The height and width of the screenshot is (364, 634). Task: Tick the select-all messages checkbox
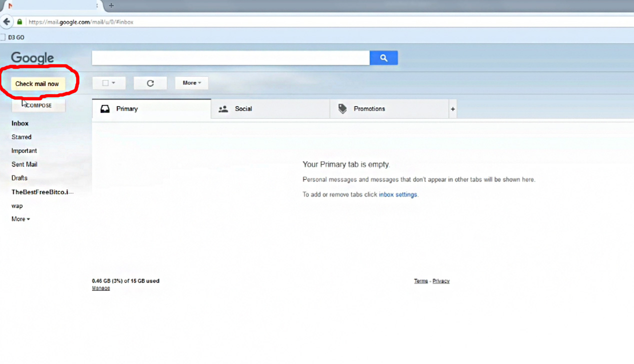pyautogui.click(x=106, y=82)
